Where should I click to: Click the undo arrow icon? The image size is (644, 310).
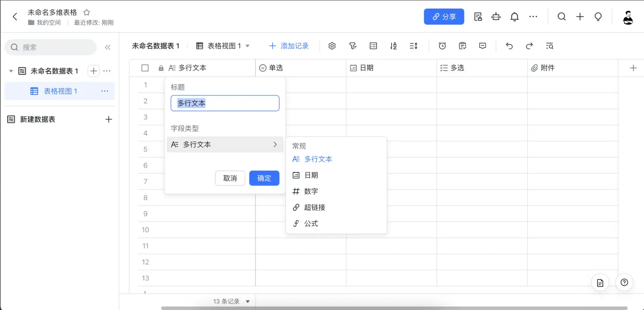click(x=509, y=46)
